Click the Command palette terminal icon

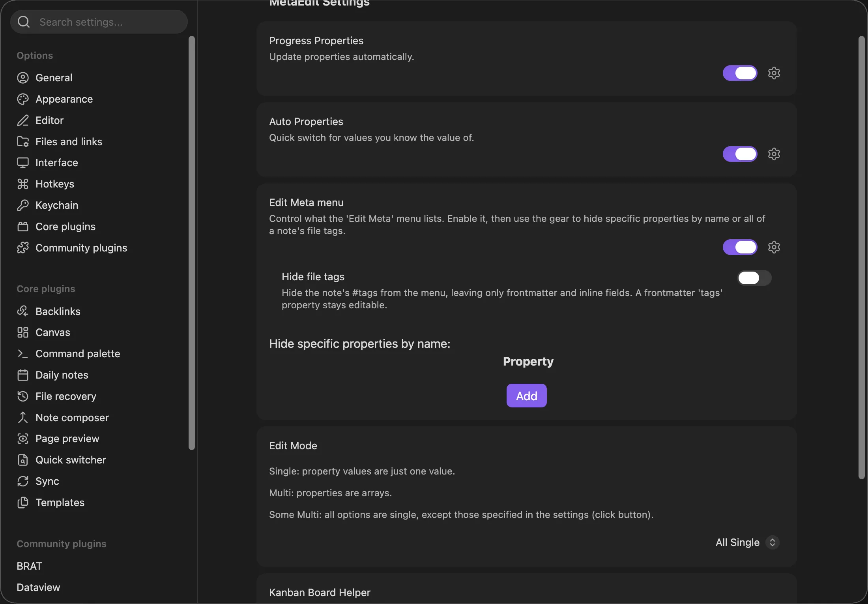point(23,354)
